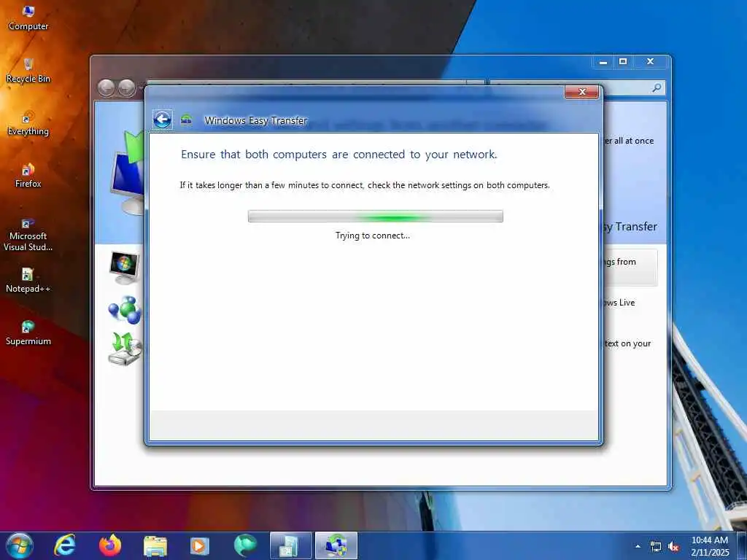Click the transfer drive icon in background window
This screenshot has height=560, width=747.
coord(125,349)
